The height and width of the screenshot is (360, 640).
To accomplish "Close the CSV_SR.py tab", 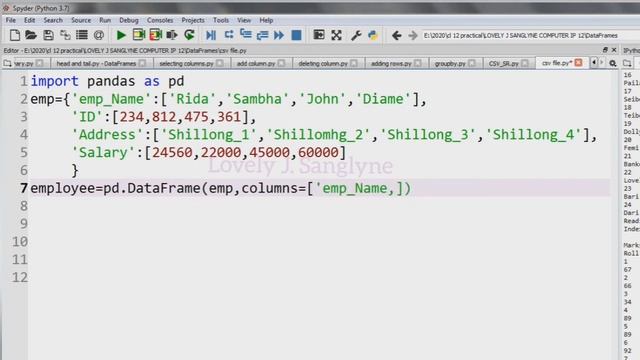I will click(525, 63).
